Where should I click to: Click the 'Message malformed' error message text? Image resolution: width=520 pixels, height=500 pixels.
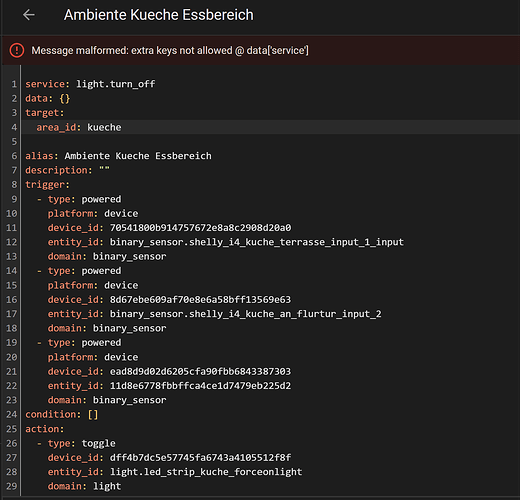[x=170, y=50]
